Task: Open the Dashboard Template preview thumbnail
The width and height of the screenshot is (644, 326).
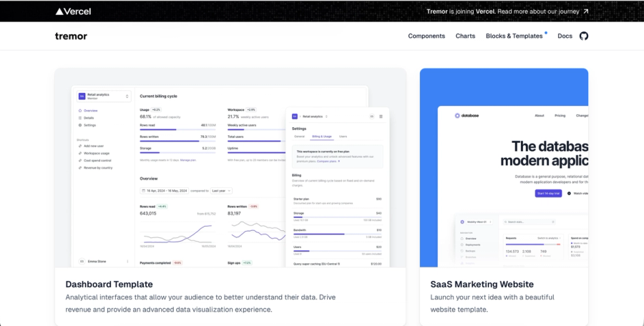Action: coord(230,168)
